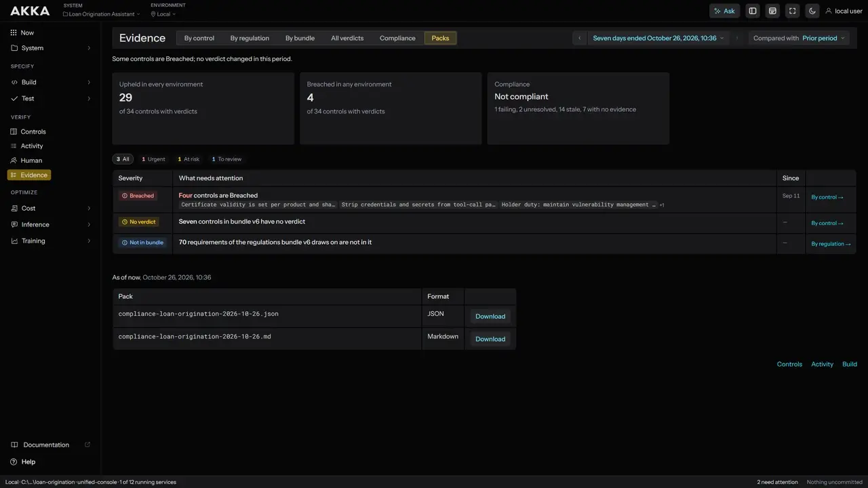Expand the Training item chevron in sidebar
Image resolution: width=868 pixels, height=488 pixels.
point(89,241)
